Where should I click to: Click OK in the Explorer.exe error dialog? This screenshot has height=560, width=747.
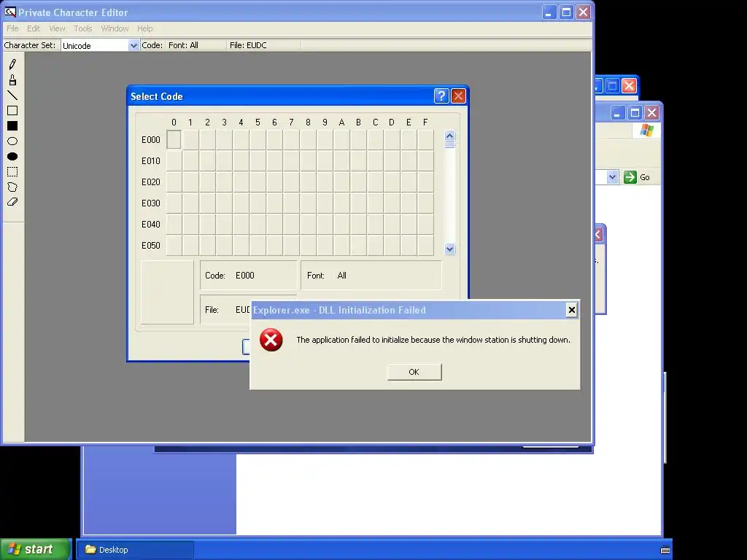[x=414, y=372]
